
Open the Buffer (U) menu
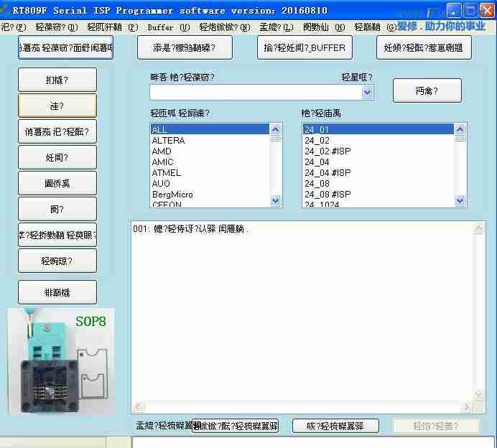tap(168, 27)
